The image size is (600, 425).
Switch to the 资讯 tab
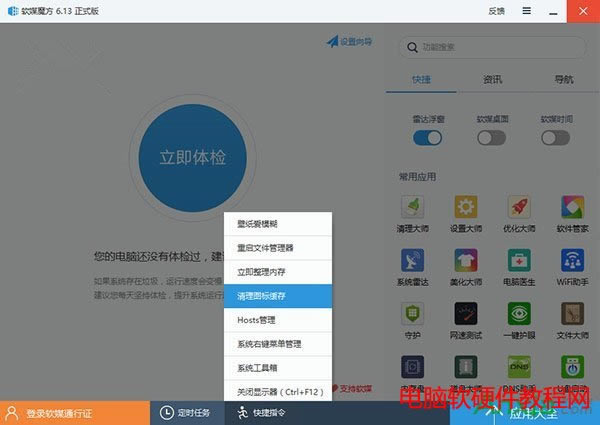(x=492, y=80)
